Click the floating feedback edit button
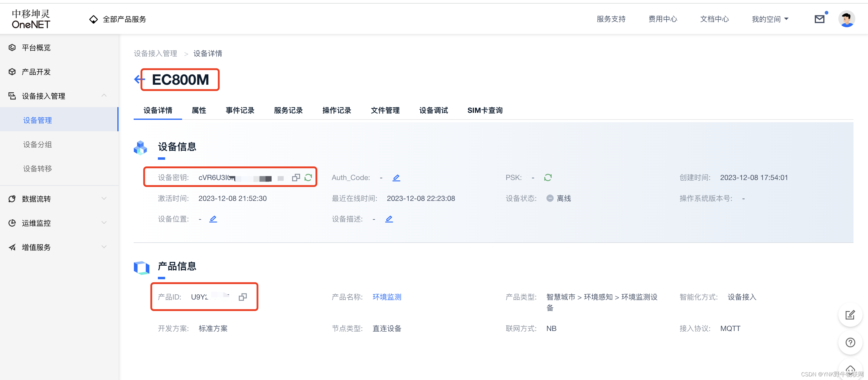Viewport: 868px width, 380px height. pyautogui.click(x=850, y=315)
